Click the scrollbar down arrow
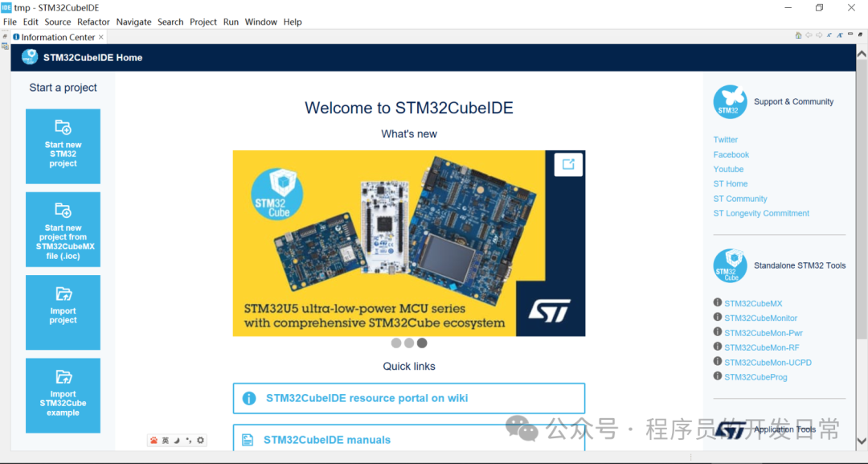 (x=862, y=441)
